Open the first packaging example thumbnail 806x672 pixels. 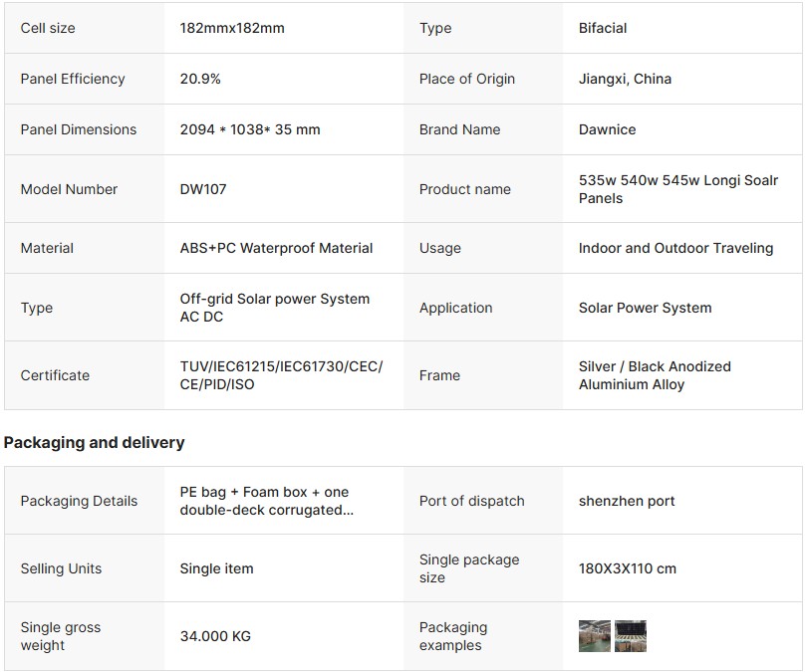point(595,636)
